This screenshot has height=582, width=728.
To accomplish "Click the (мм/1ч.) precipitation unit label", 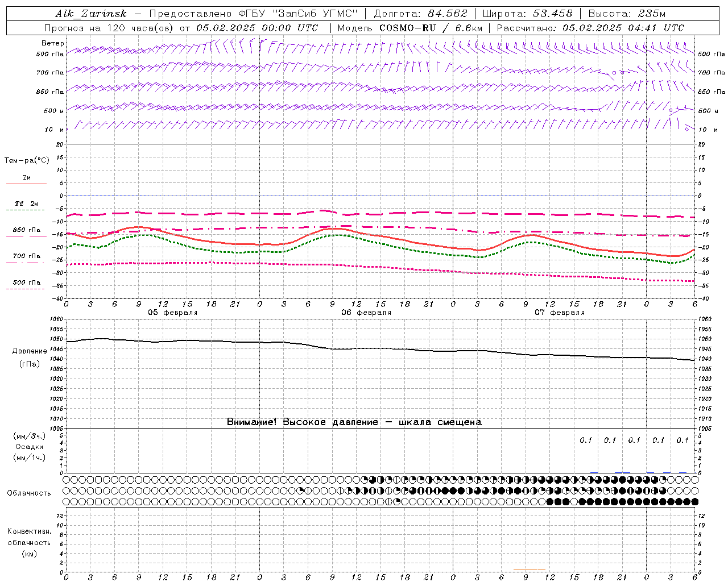I will pyautogui.click(x=30, y=458).
